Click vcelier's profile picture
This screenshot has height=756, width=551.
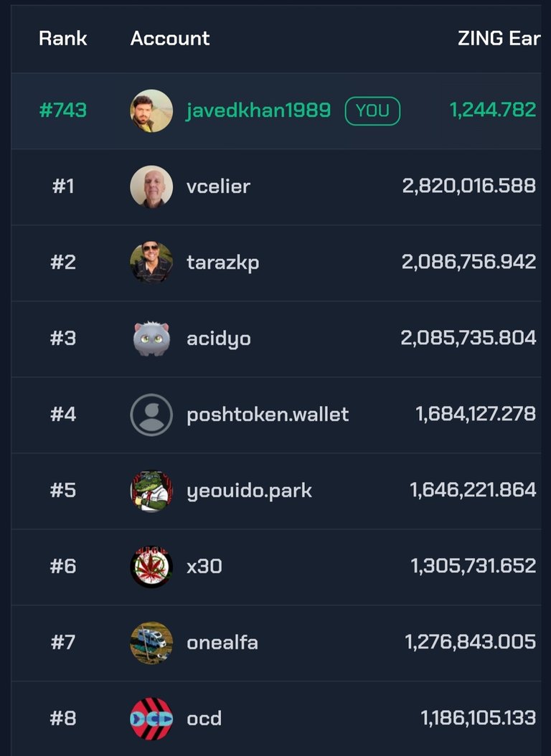coord(151,186)
